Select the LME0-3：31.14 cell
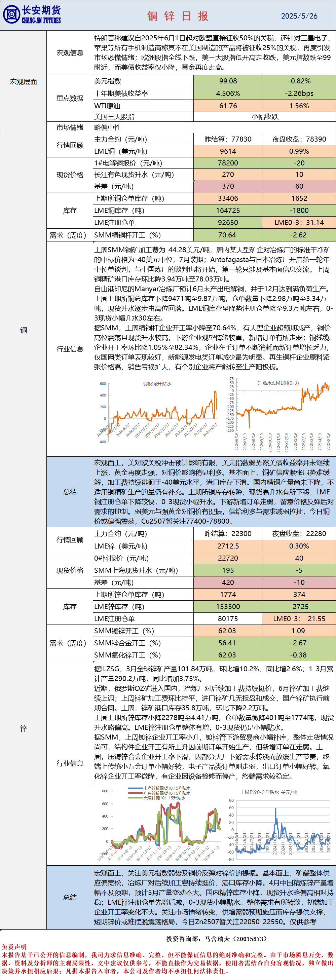This screenshot has height=980, width=336. click(x=299, y=223)
